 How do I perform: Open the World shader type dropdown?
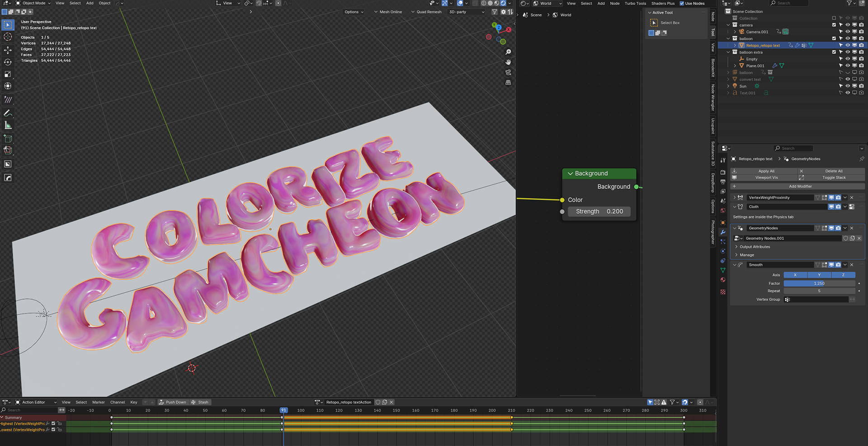pyautogui.click(x=548, y=3)
